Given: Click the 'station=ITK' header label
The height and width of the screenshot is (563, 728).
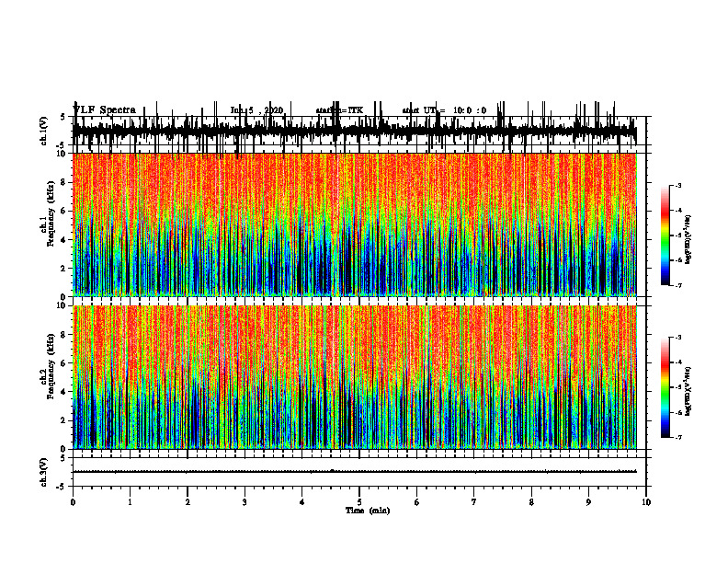Looking at the screenshot, I should click(x=339, y=110).
